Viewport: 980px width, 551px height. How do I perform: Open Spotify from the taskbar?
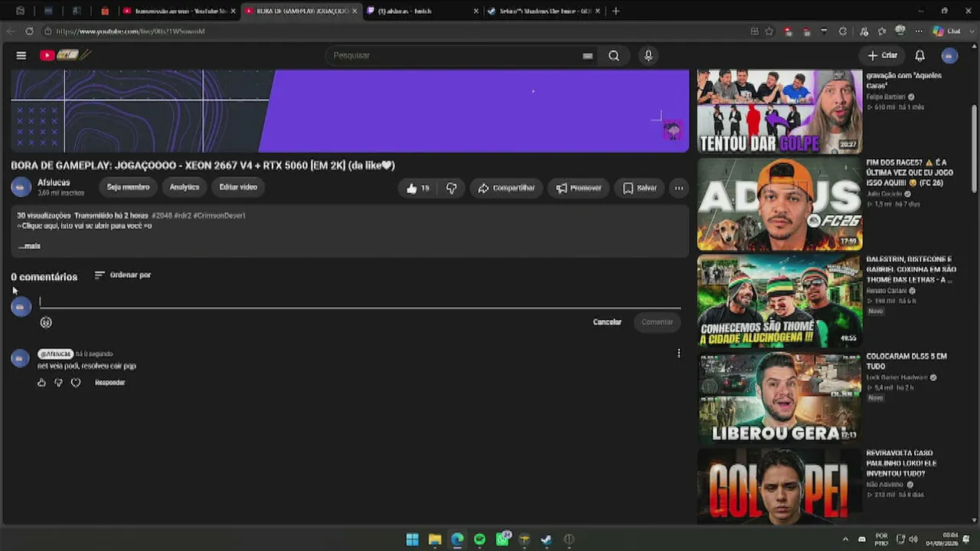(479, 540)
